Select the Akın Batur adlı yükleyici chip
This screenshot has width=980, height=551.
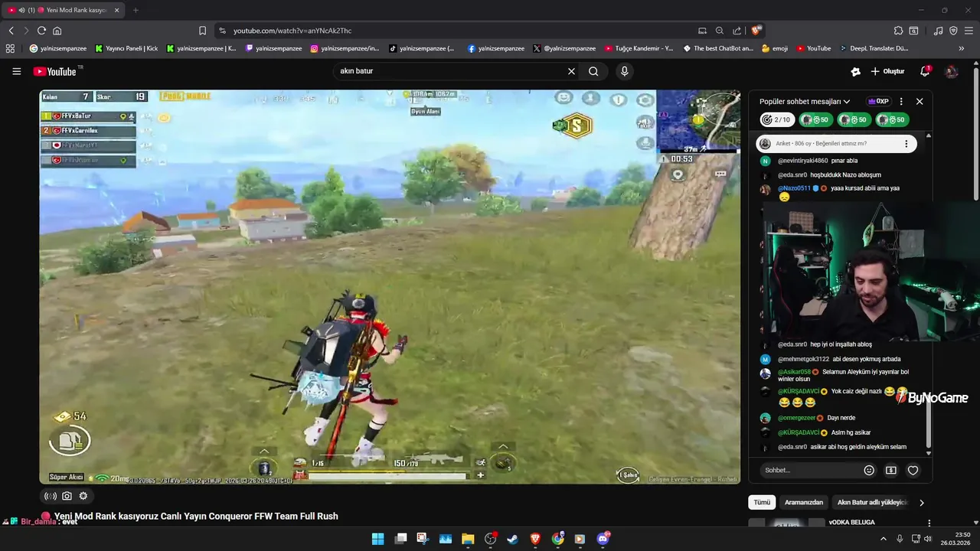click(872, 502)
